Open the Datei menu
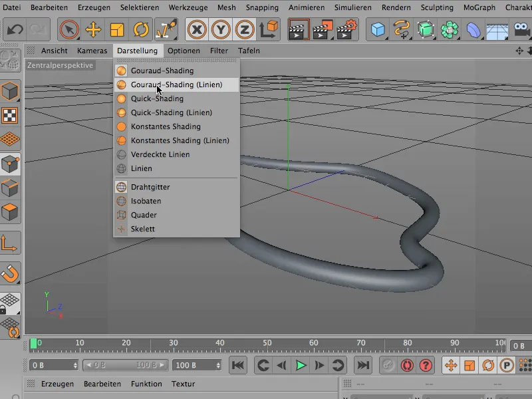This screenshot has width=532, height=399. (11, 7)
